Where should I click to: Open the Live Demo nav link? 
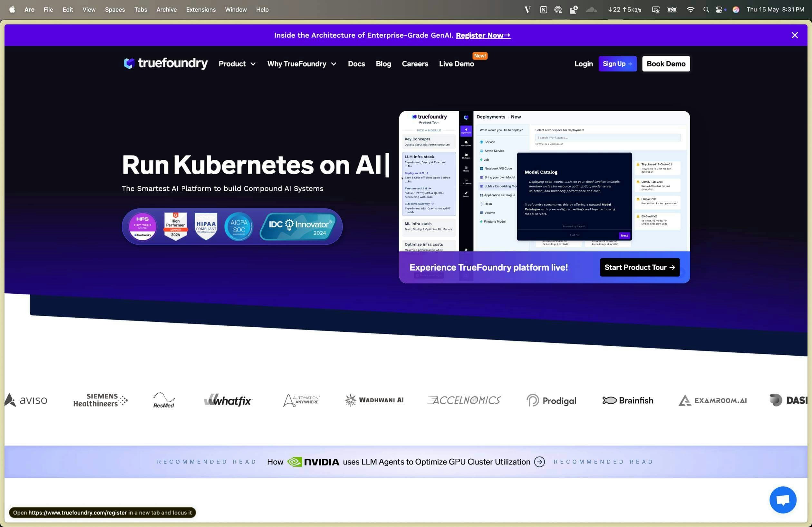[457, 64]
